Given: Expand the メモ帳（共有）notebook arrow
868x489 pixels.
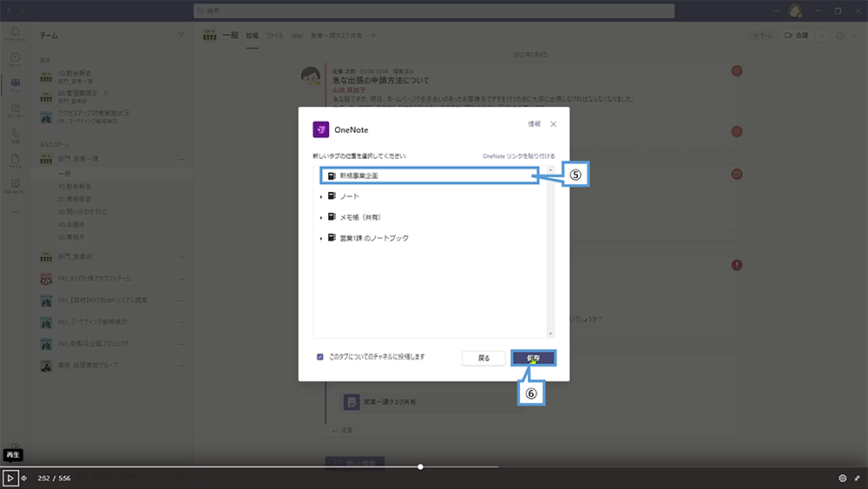Looking at the screenshot, I should 321,218.
